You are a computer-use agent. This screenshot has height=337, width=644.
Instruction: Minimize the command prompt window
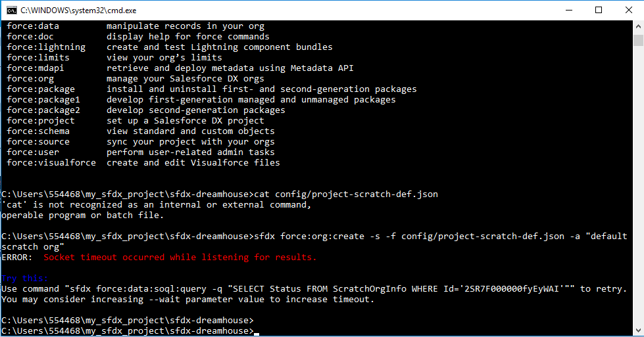pos(568,10)
